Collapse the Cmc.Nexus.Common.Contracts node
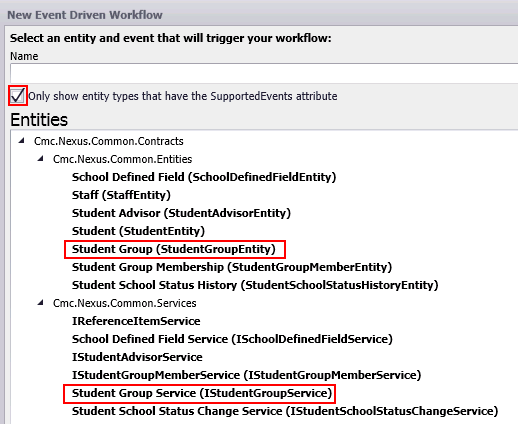 (x=22, y=141)
